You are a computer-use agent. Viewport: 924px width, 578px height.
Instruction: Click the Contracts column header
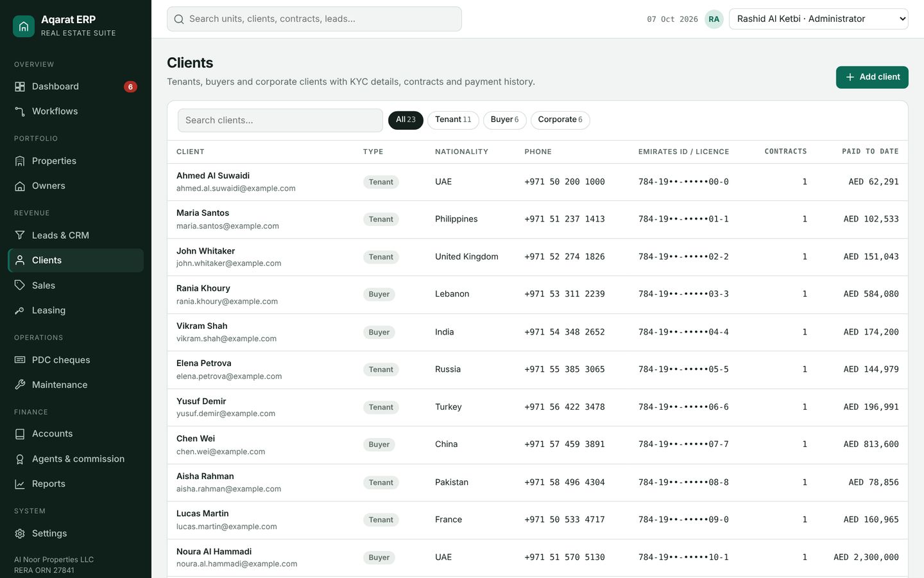pos(785,152)
